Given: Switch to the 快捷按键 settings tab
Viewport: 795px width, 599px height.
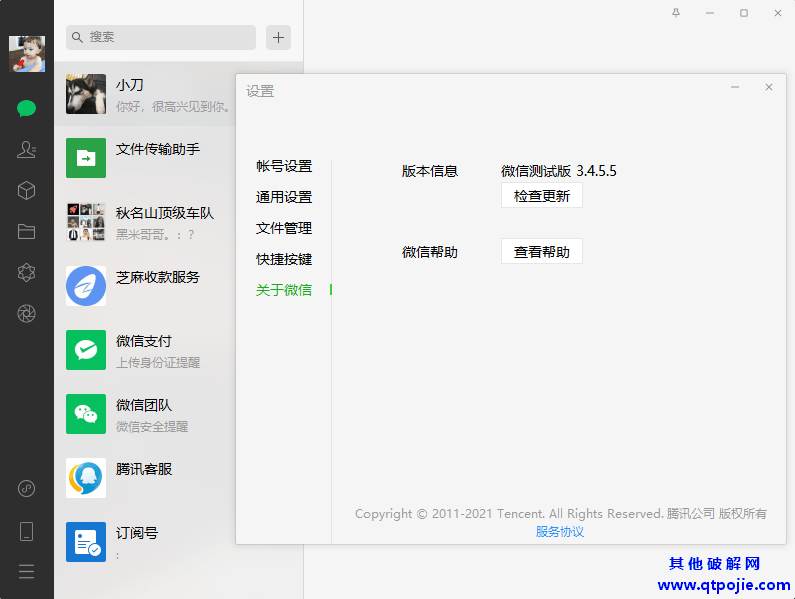Looking at the screenshot, I should point(284,259).
